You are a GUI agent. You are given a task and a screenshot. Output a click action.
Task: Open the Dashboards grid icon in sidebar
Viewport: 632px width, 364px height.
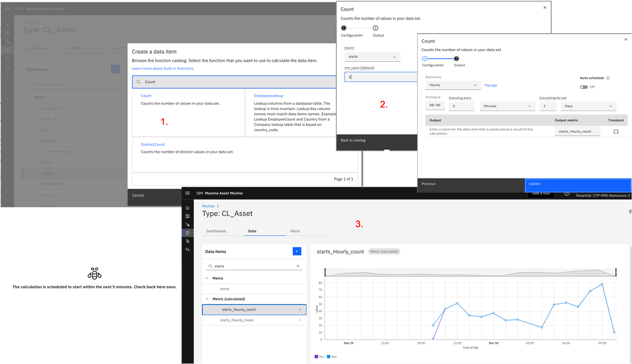(x=188, y=216)
